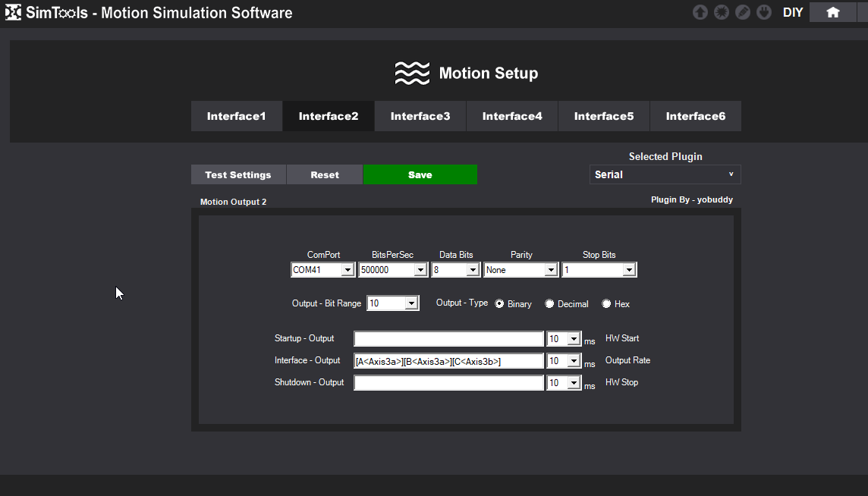Expand the BitsPerSec dropdown

[393, 270]
